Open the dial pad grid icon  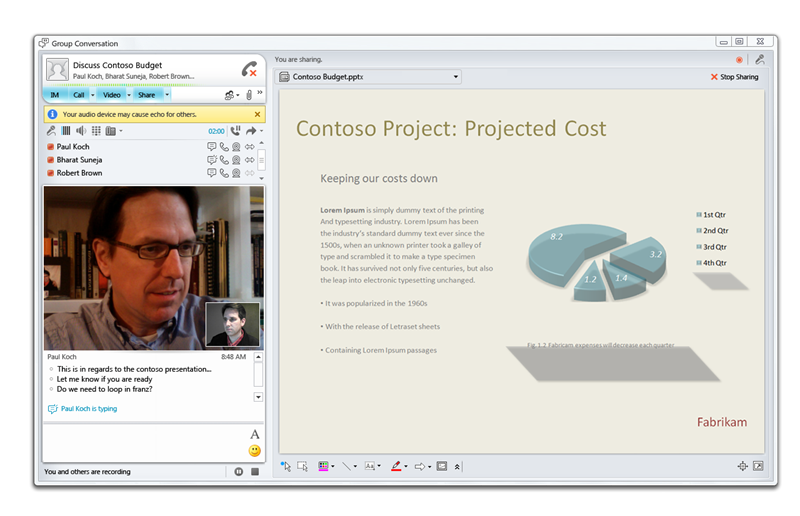(97, 131)
